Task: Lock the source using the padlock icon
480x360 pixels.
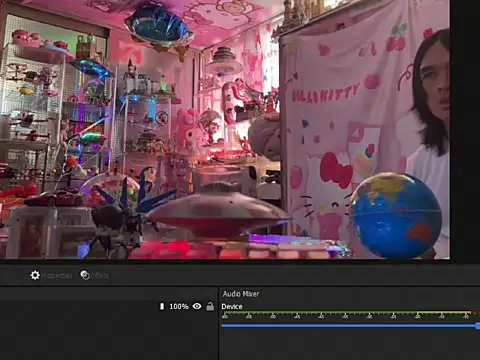Action: pos(210,306)
